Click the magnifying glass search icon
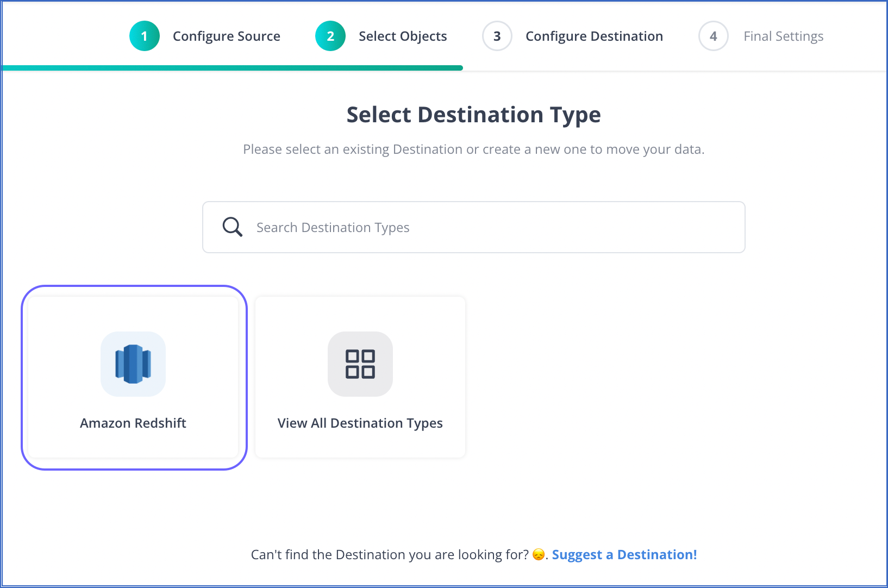The height and width of the screenshot is (588, 888). 232,227
